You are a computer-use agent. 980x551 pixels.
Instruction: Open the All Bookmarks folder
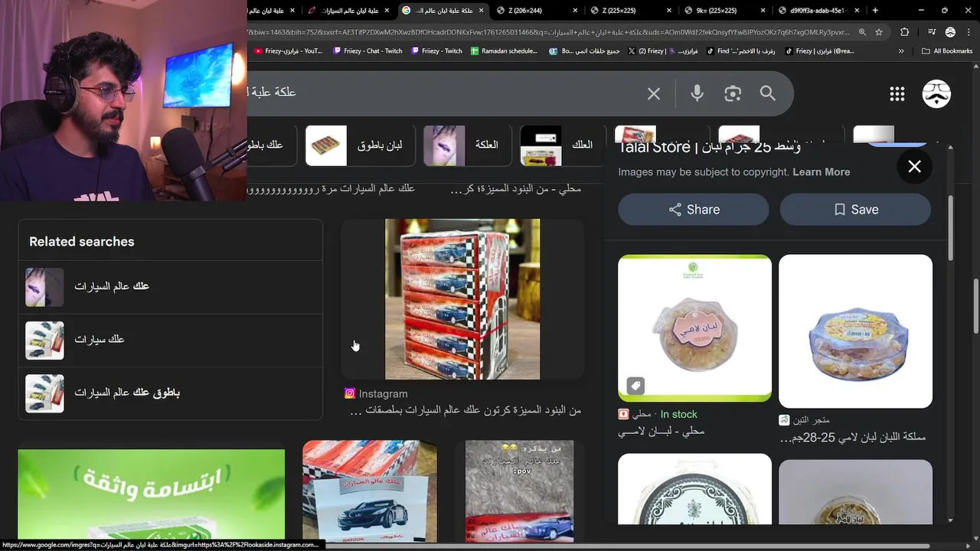pos(947,51)
